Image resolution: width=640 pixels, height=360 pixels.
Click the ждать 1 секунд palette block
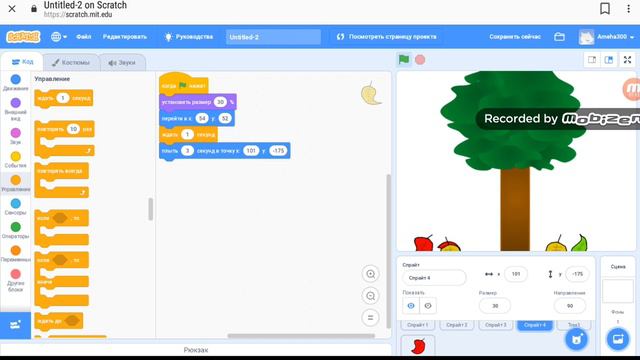click(x=64, y=98)
